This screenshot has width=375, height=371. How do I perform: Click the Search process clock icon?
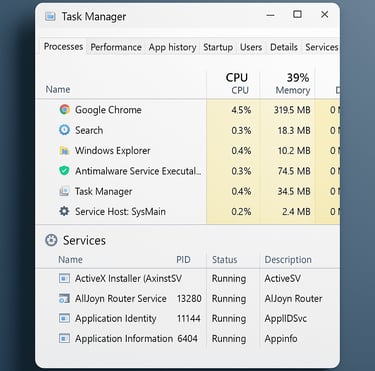click(64, 130)
